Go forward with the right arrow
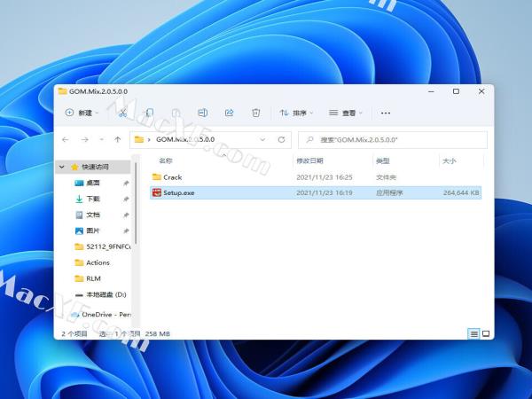 click(x=85, y=139)
